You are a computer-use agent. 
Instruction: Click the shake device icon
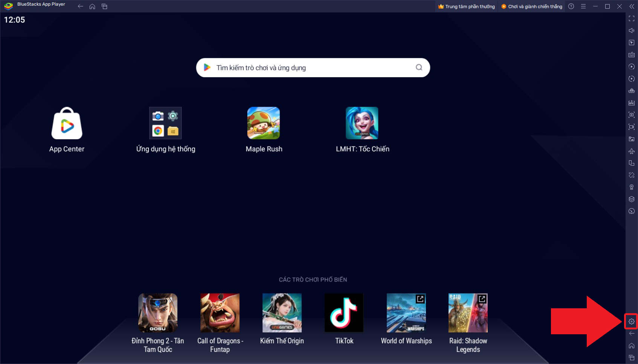(632, 175)
